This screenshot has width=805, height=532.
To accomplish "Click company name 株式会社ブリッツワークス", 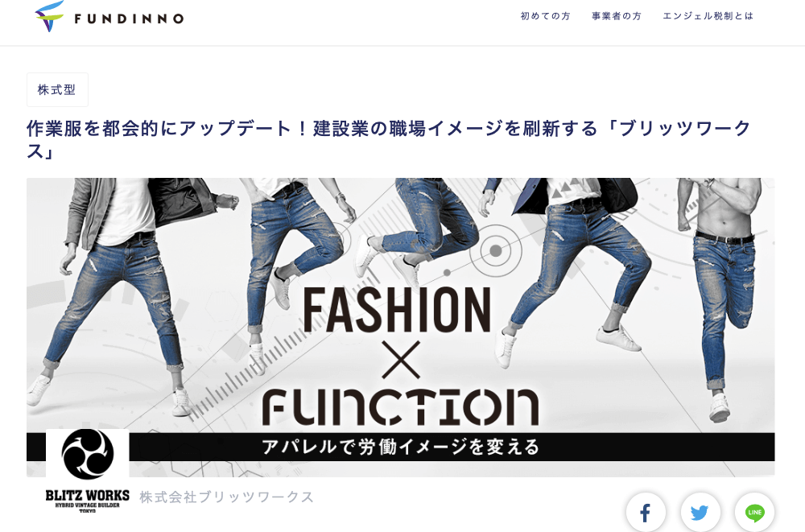I will tap(226, 497).
